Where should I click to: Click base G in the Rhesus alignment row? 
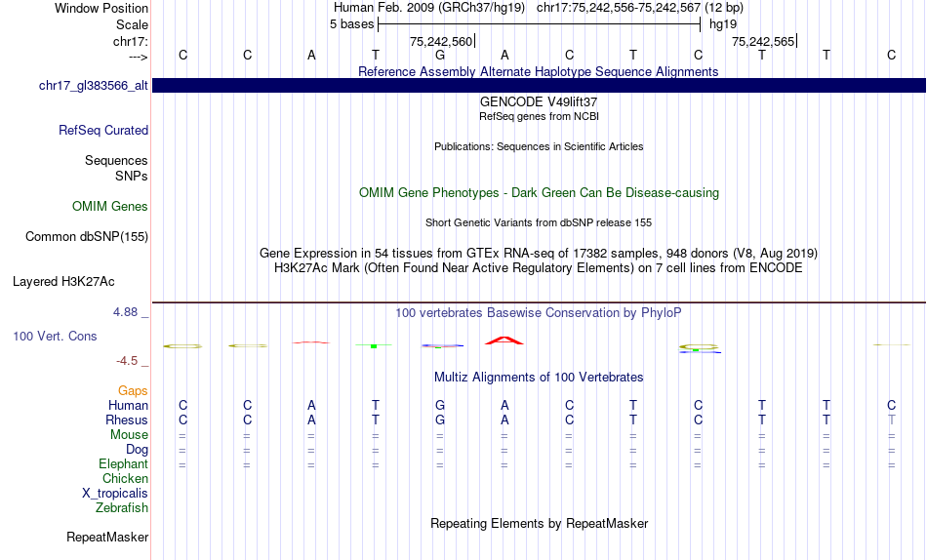click(440, 420)
